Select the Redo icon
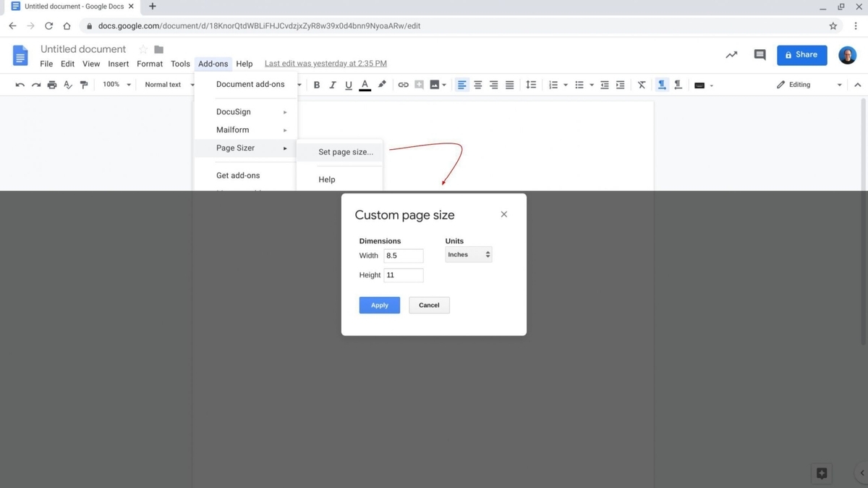 pos(35,85)
